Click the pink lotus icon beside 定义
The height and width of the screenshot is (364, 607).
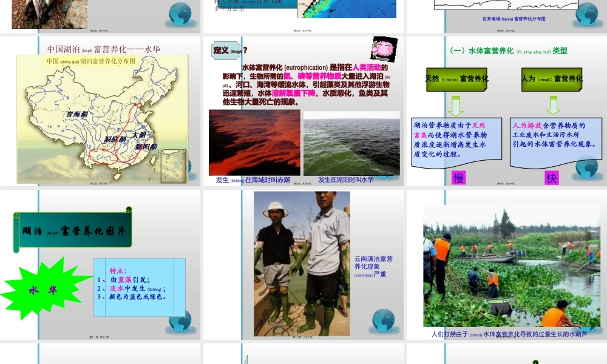[384, 49]
